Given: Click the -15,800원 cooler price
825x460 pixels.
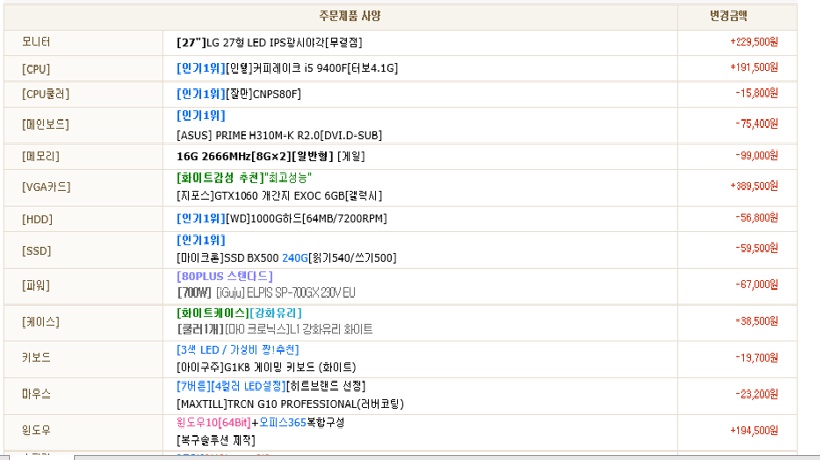Looking at the screenshot, I should [x=757, y=94].
